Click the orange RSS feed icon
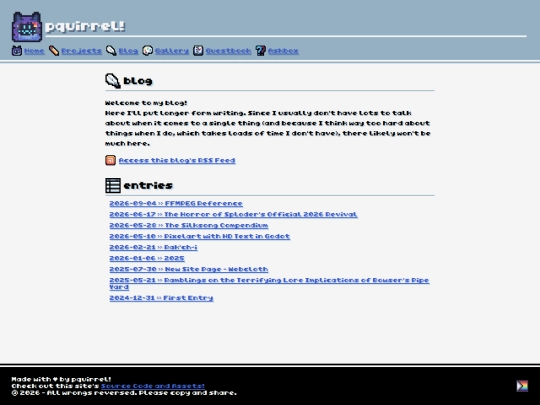Image resolution: width=540 pixels, height=405 pixels. (110, 160)
